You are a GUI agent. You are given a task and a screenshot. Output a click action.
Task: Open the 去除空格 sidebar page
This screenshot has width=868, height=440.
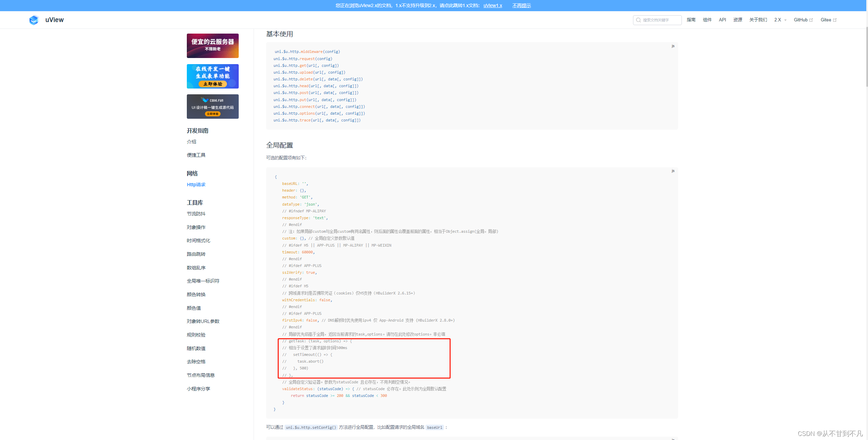[196, 362]
